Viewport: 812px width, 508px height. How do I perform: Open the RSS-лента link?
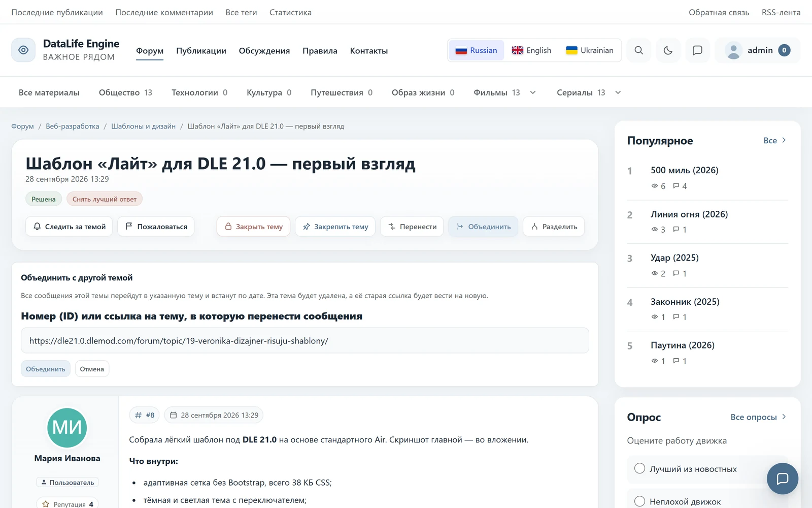click(x=781, y=12)
